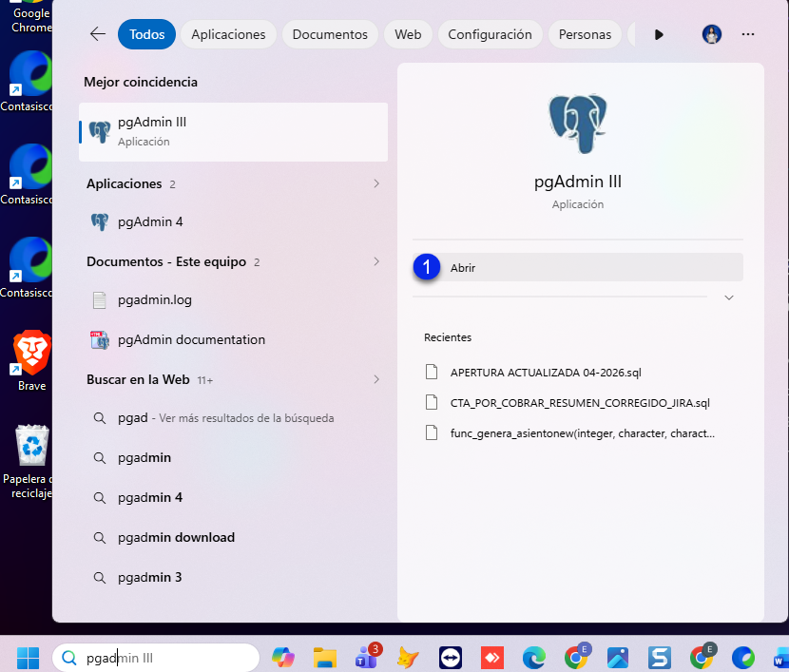Open File Explorer from the taskbar
The height and width of the screenshot is (672, 789).
click(325, 658)
